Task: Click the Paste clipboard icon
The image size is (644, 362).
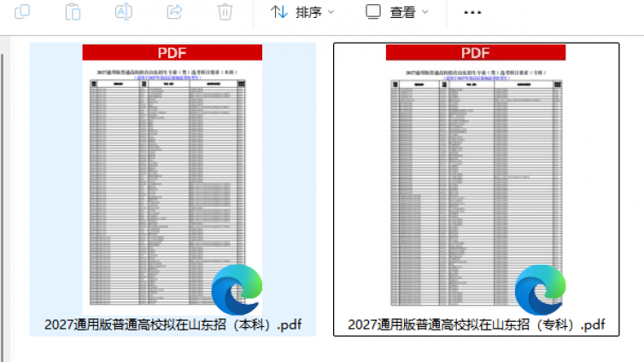Action: coord(73,11)
